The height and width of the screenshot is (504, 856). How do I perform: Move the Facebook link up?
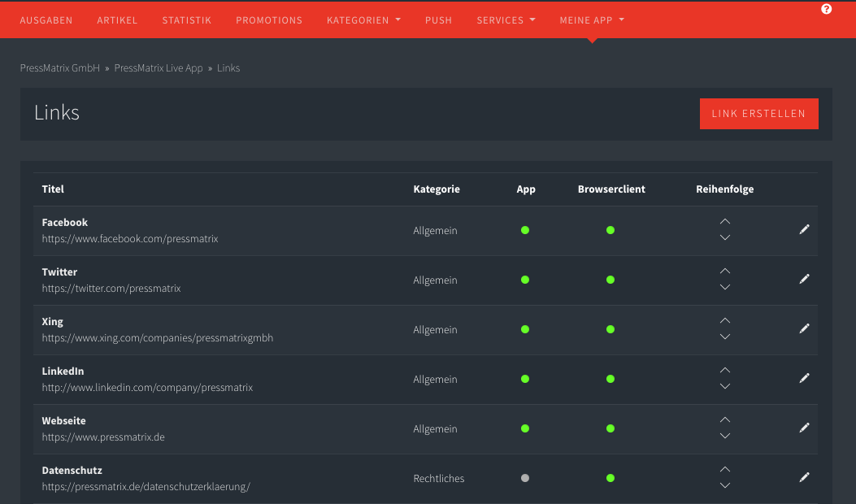[x=724, y=222]
